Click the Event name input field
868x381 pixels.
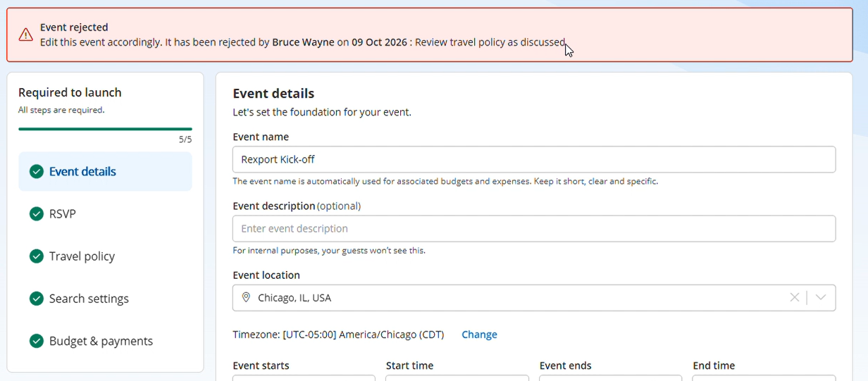tap(534, 160)
